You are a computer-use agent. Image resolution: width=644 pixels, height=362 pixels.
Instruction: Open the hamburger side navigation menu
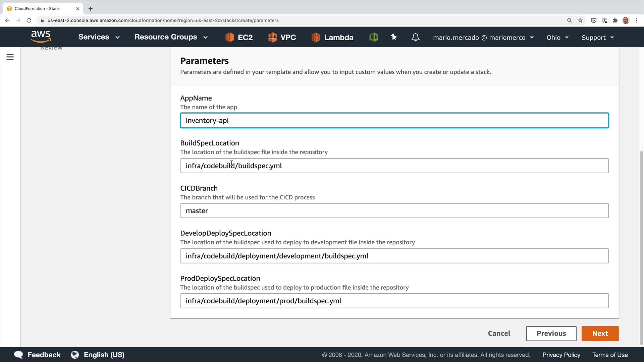pos(10,57)
